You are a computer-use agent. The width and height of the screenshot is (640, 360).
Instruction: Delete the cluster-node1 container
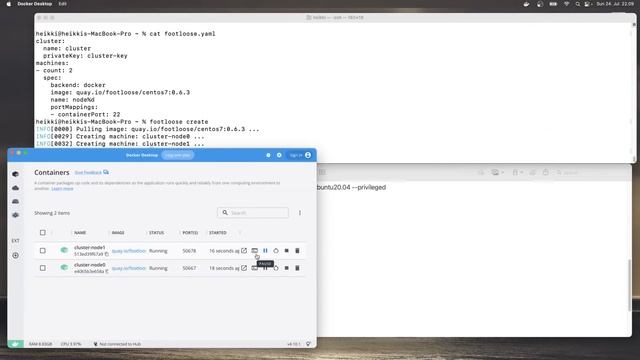pyautogui.click(x=297, y=251)
